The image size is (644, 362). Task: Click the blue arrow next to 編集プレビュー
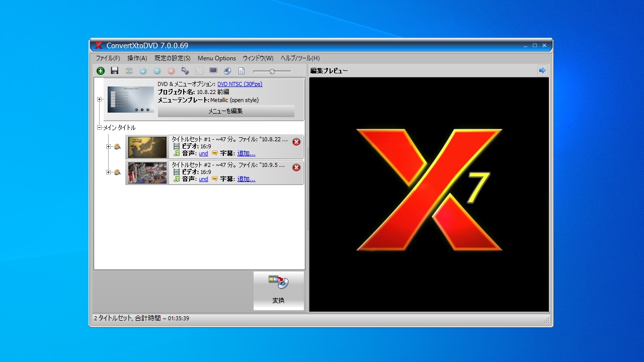pyautogui.click(x=542, y=70)
